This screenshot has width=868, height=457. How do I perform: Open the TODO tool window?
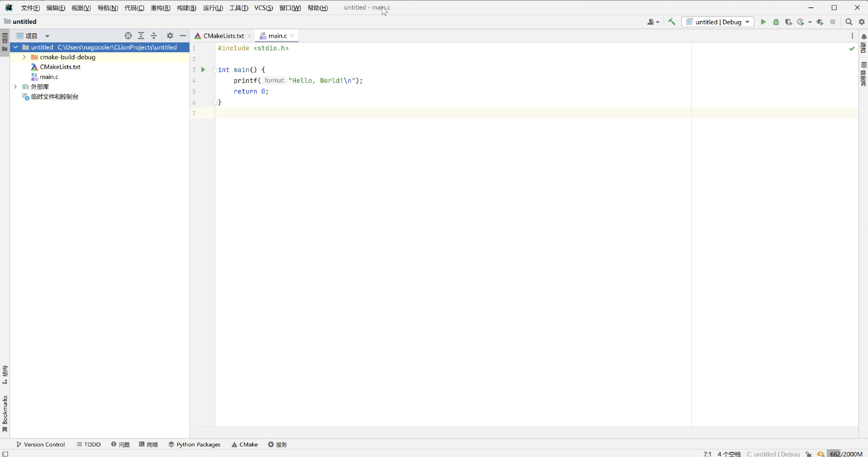[x=89, y=444]
